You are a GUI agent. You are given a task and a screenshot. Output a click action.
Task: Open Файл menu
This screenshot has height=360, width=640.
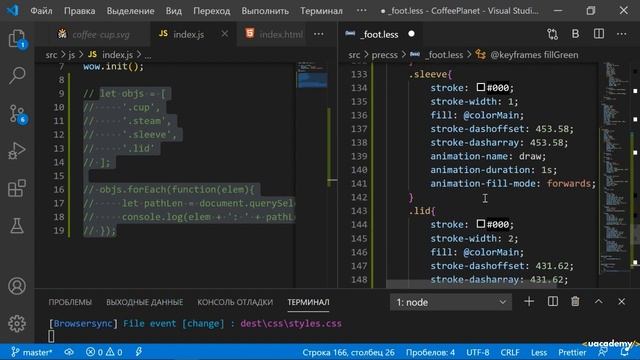point(41,11)
